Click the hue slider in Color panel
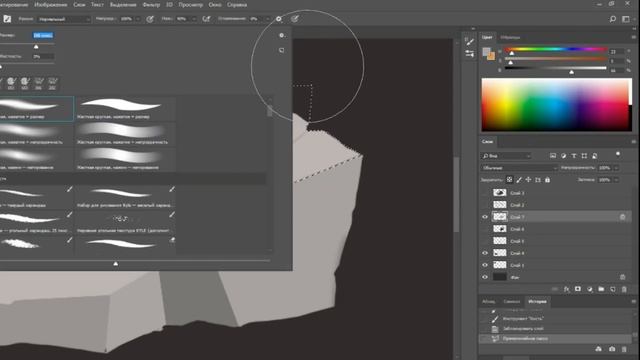The height and width of the screenshot is (360, 640). tap(556, 49)
